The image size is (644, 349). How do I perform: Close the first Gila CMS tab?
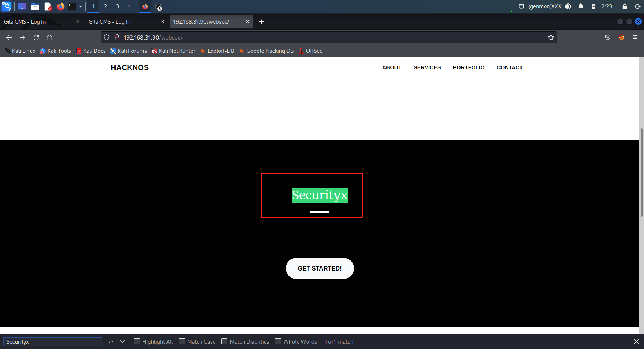78,22
